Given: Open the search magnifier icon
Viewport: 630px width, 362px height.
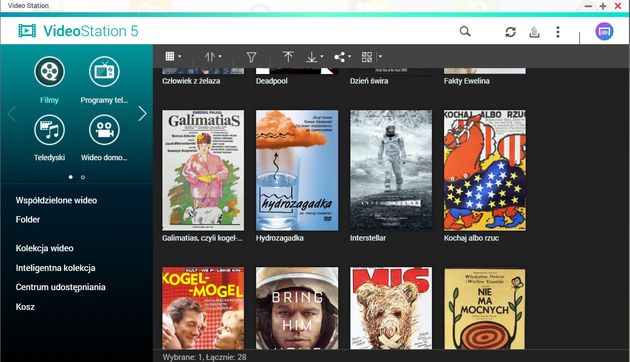Looking at the screenshot, I should (465, 31).
